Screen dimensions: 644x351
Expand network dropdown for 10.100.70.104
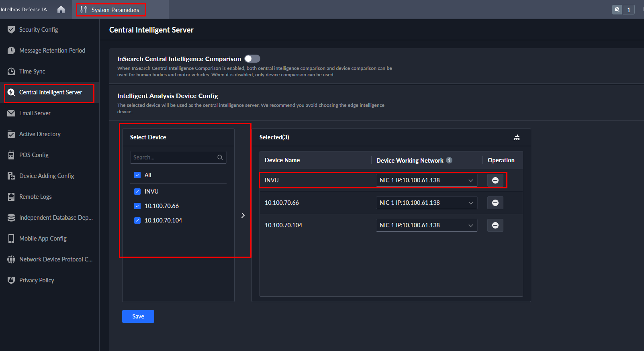(x=426, y=225)
